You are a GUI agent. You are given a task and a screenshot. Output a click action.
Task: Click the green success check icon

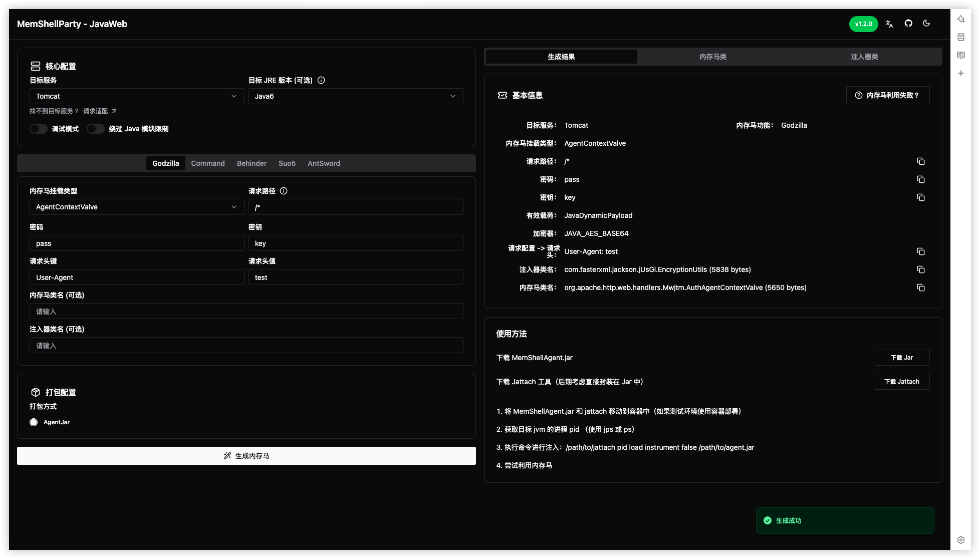[x=768, y=521]
